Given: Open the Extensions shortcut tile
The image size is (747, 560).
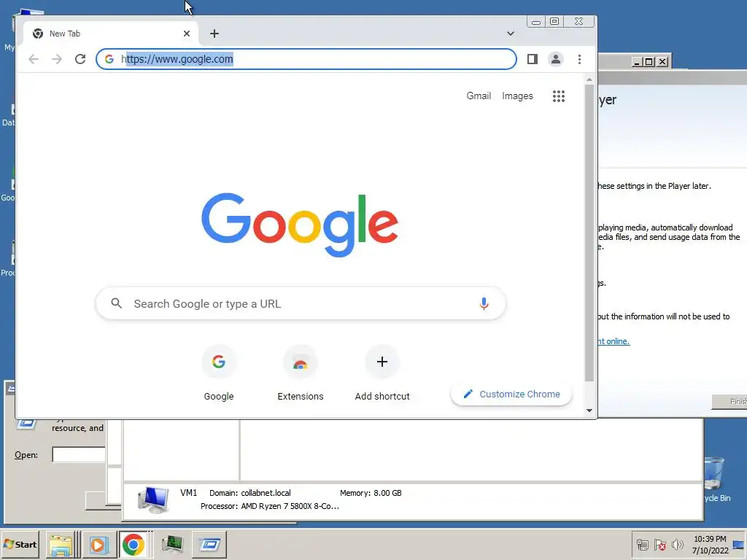Looking at the screenshot, I should click(300, 374).
